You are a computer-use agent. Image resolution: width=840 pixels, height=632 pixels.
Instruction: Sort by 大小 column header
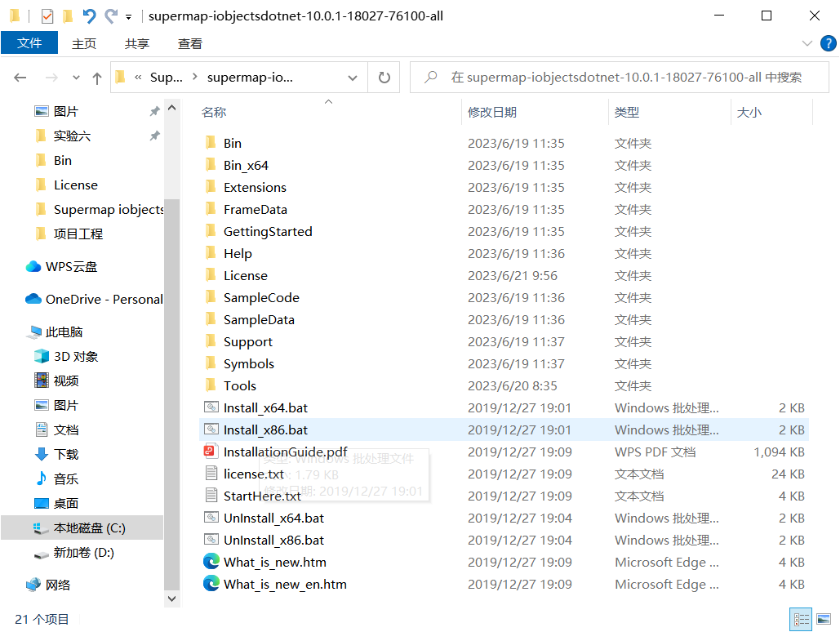pos(749,112)
